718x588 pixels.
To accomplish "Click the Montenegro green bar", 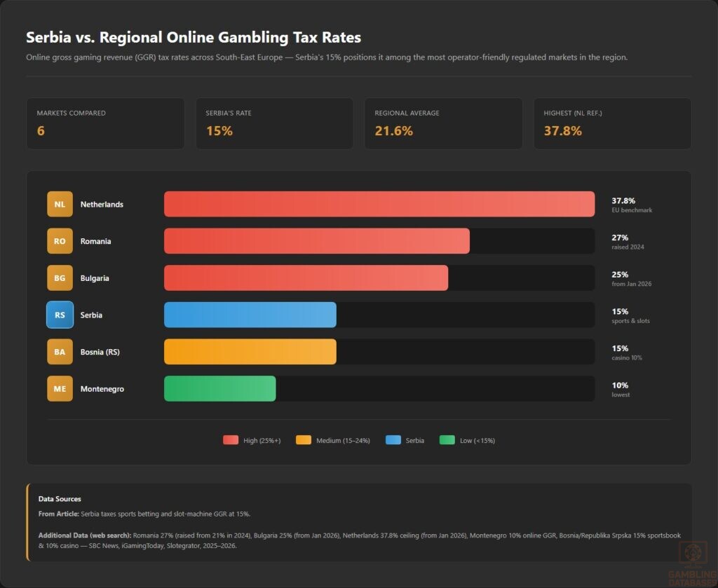I will click(220, 388).
